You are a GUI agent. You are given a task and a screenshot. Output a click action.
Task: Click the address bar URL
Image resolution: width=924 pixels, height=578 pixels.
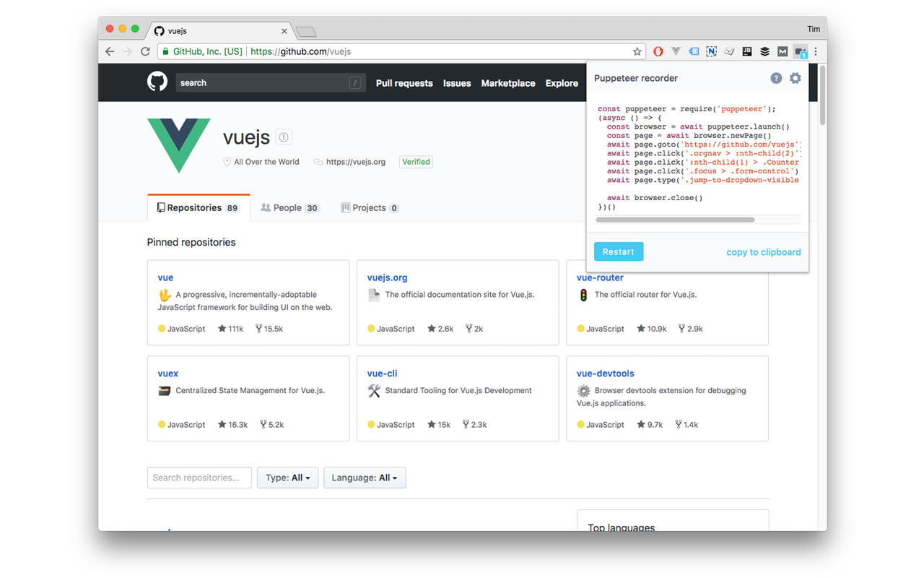click(x=300, y=51)
